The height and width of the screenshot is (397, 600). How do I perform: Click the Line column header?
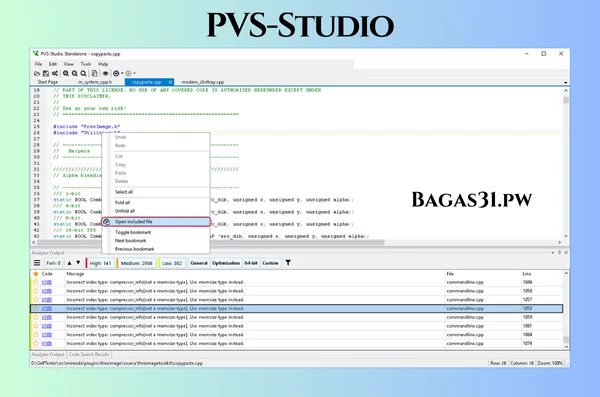click(527, 274)
